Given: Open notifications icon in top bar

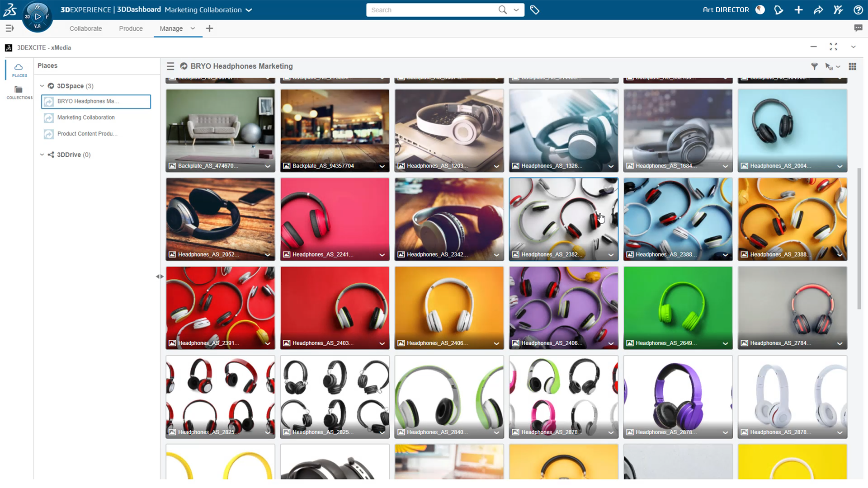Looking at the screenshot, I should [778, 10].
